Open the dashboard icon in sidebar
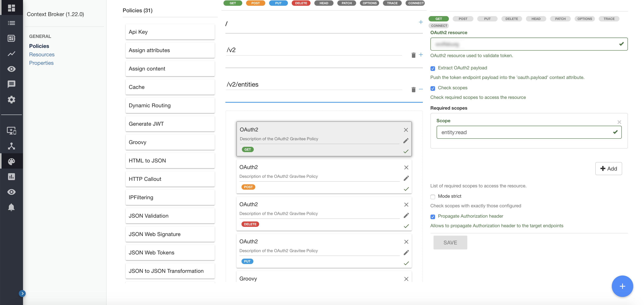 [x=11, y=8]
